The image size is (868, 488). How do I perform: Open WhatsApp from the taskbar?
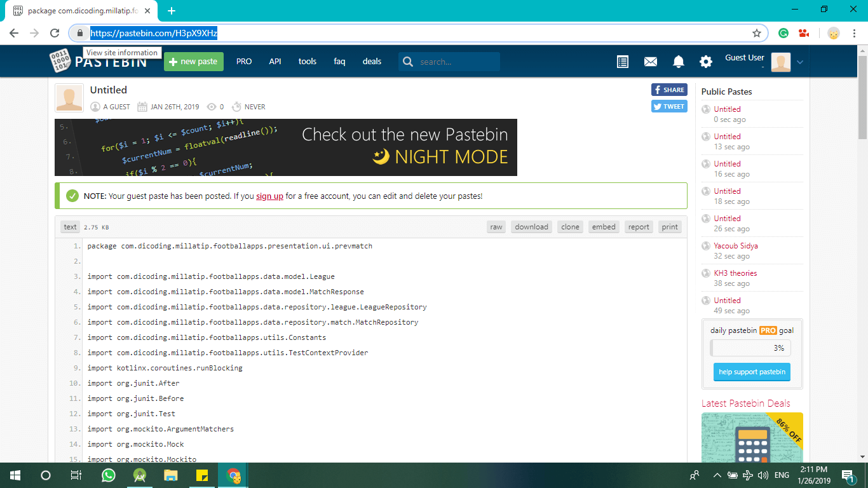[109, 475]
